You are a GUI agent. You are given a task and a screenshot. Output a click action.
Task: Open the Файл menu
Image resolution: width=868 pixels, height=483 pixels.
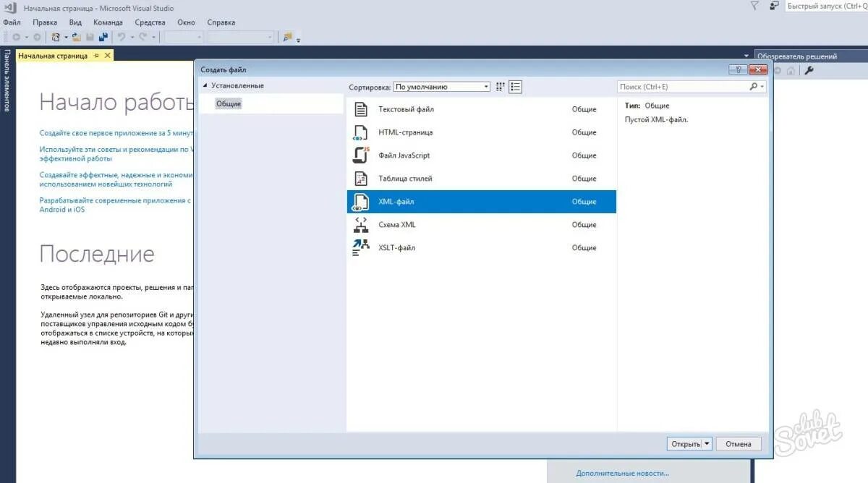coord(12,22)
